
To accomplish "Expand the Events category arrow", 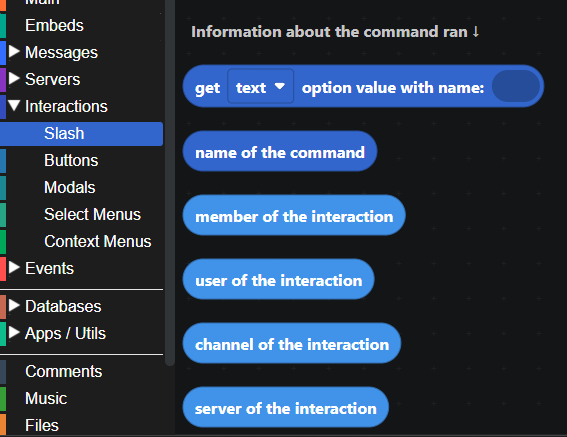I will [14, 267].
